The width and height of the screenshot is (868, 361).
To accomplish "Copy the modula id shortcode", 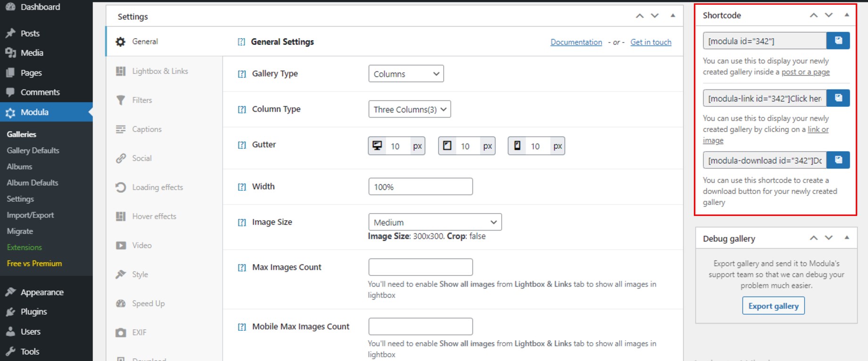I will click(838, 41).
